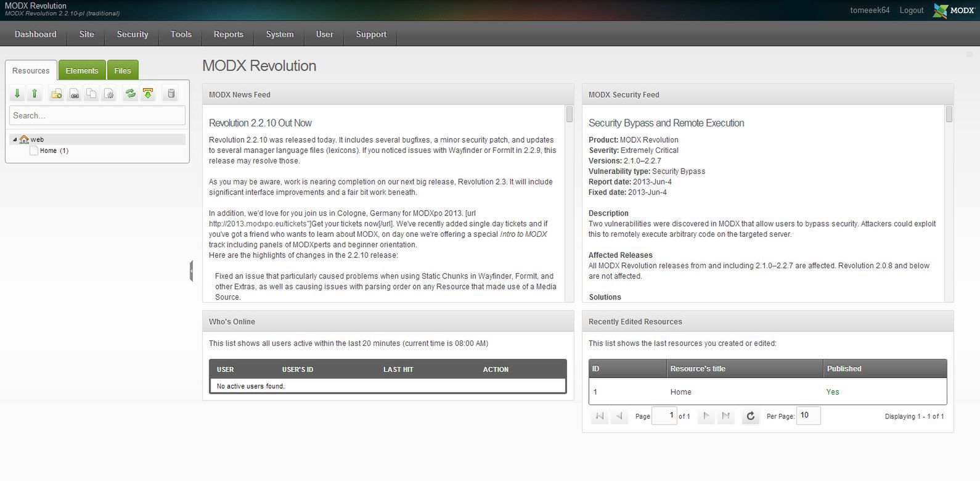Click the 'Displaying 1 - 1 of 1' status text
The height and width of the screenshot is (481, 980).
914,416
